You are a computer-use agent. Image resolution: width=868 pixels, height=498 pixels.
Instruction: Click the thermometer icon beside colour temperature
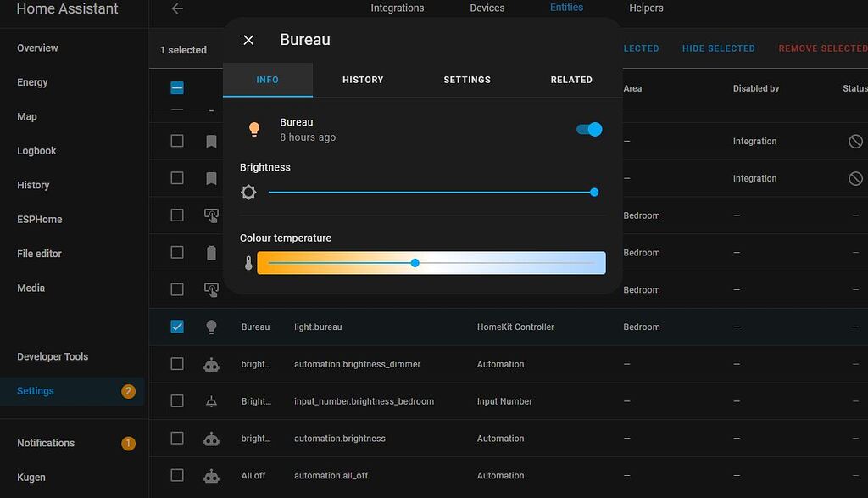pos(247,263)
